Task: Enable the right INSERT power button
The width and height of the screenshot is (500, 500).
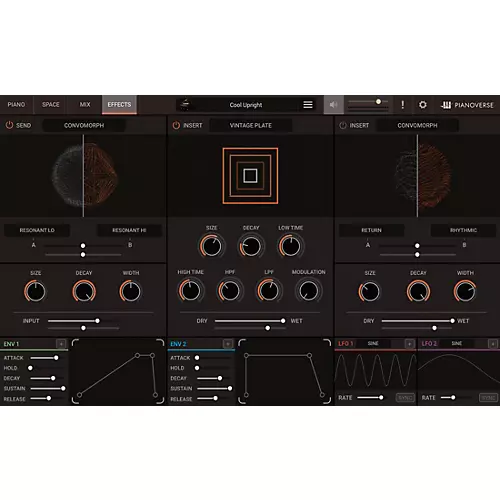Action: click(343, 125)
